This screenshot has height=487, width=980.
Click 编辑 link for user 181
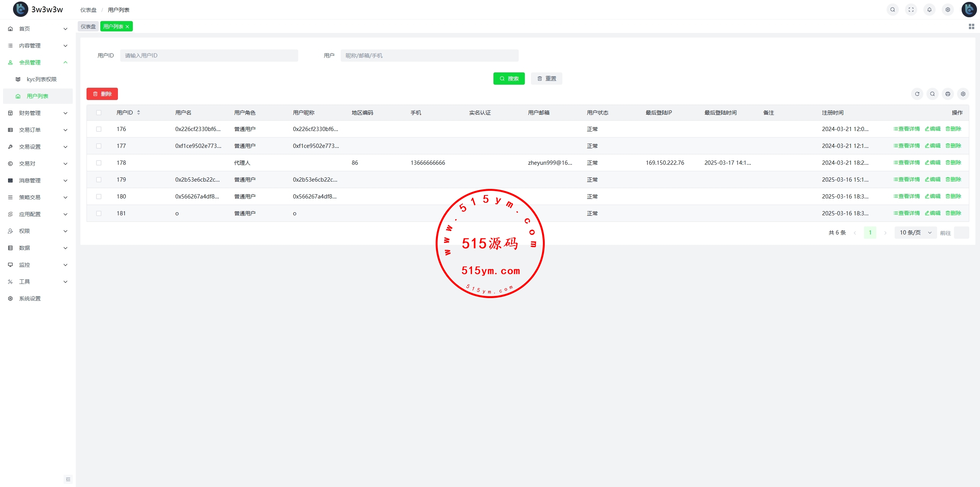click(x=933, y=213)
